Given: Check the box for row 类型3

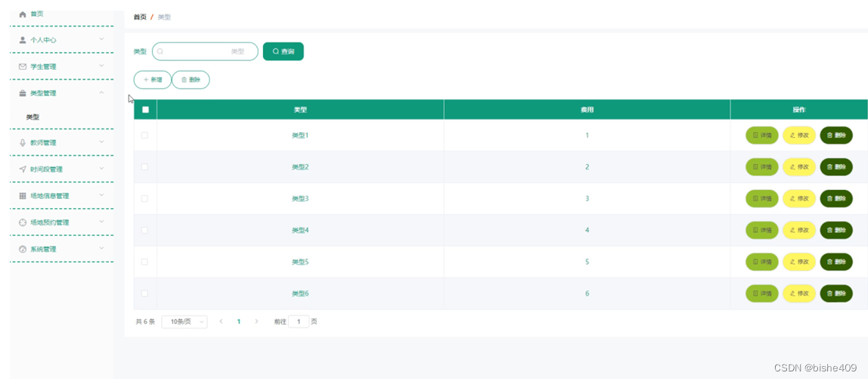Looking at the screenshot, I should coord(144,198).
